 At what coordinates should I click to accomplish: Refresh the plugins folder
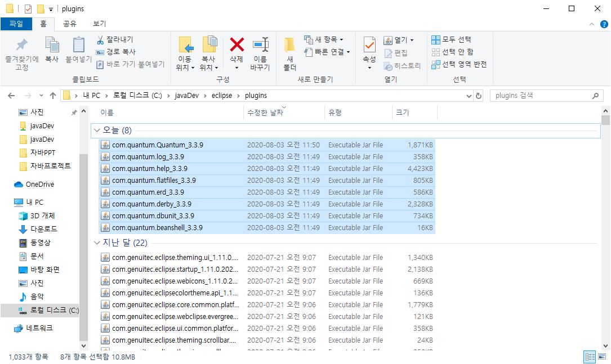point(479,96)
